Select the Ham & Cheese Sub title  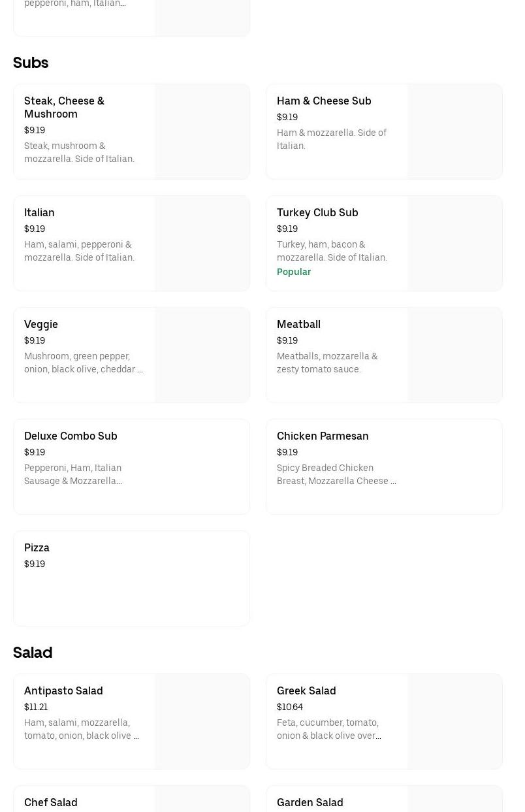323,101
